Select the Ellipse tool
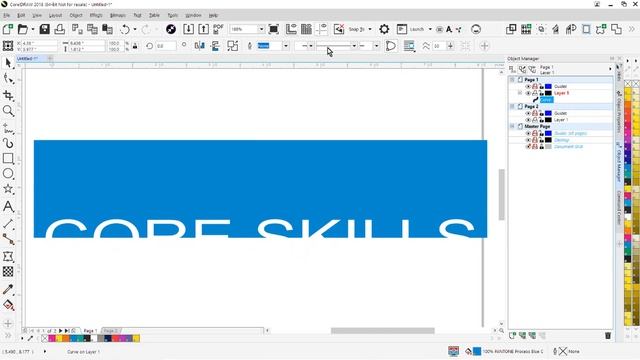This screenshot has height=360, width=640. (8, 174)
